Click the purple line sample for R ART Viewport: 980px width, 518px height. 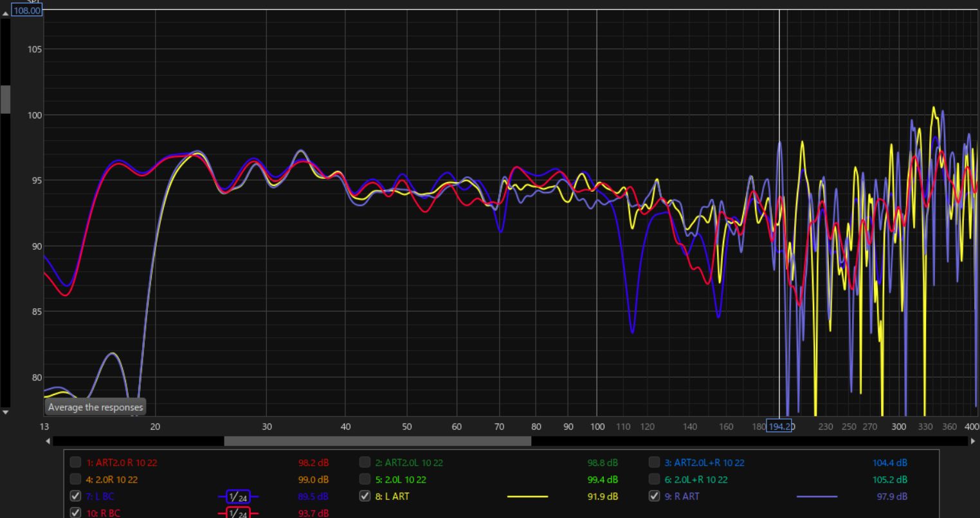[817, 497]
